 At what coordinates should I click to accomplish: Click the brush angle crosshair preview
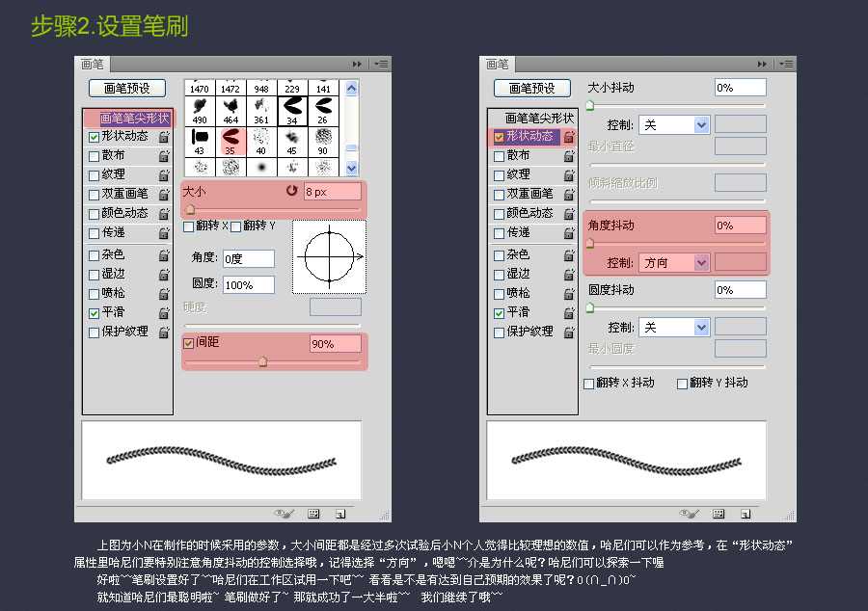(x=330, y=257)
